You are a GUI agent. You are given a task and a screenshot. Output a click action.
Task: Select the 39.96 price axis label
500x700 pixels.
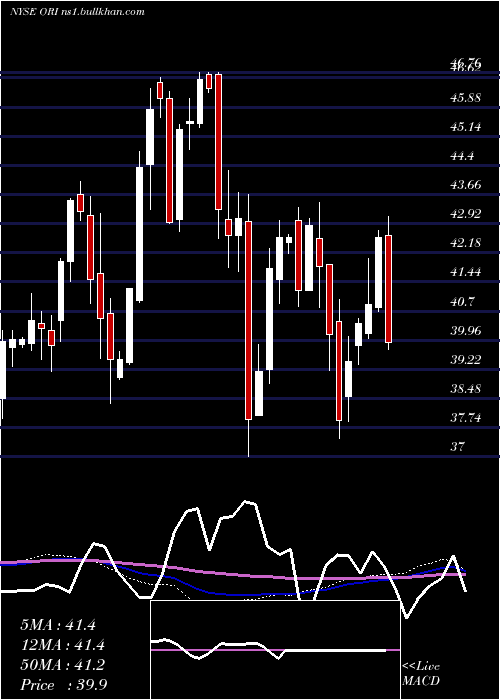(466, 331)
